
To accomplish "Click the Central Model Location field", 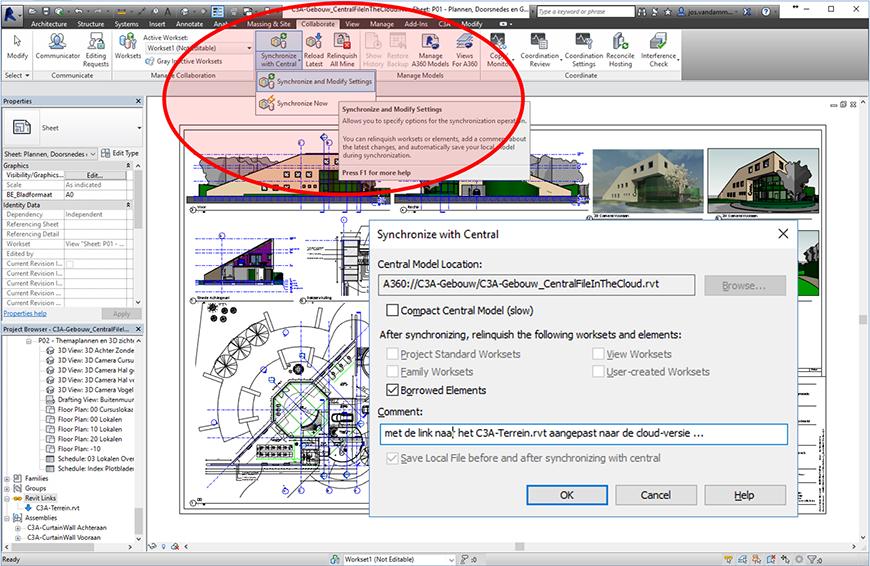I will click(x=537, y=285).
